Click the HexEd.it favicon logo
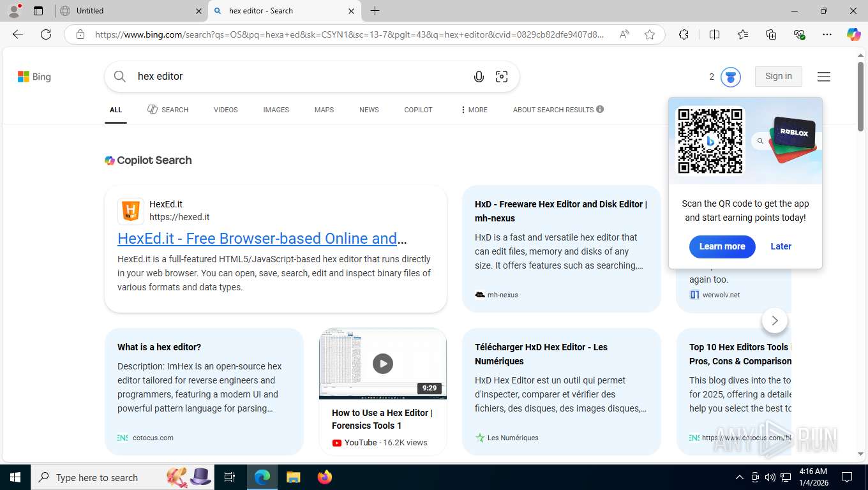Screen dimensions: 868x490 [131, 211]
